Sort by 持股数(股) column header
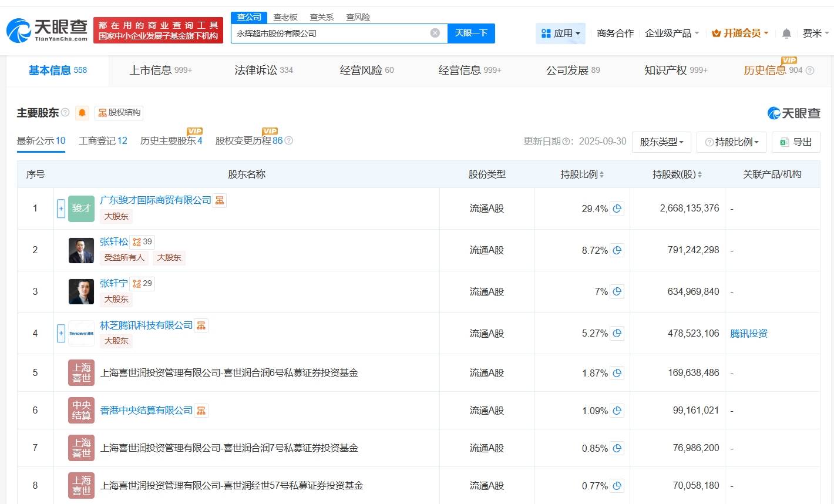834x504 pixels. click(x=677, y=174)
